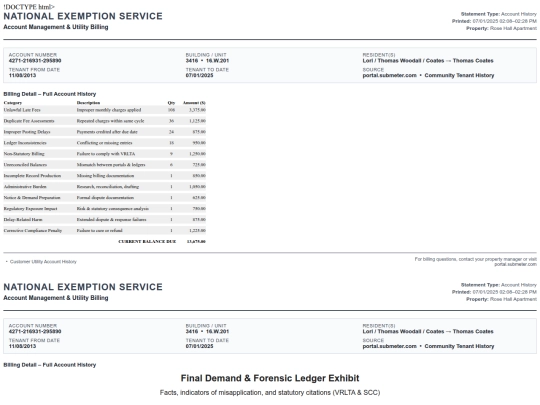Click the amount in the Ledger Inconsistencies row
The width and height of the screenshot is (540, 405).
pyautogui.click(x=199, y=143)
